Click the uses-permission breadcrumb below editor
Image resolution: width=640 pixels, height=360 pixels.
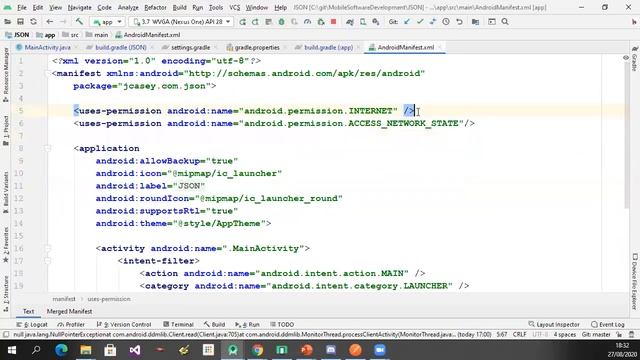(109, 299)
